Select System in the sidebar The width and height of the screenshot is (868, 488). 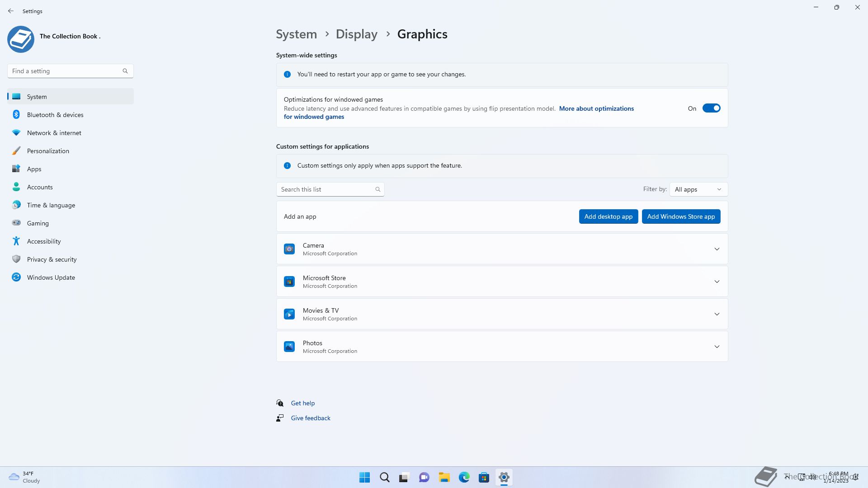tap(71, 97)
